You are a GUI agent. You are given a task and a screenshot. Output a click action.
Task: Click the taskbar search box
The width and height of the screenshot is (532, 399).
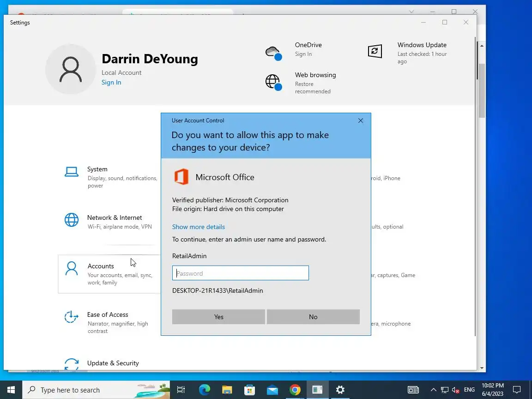pos(96,390)
